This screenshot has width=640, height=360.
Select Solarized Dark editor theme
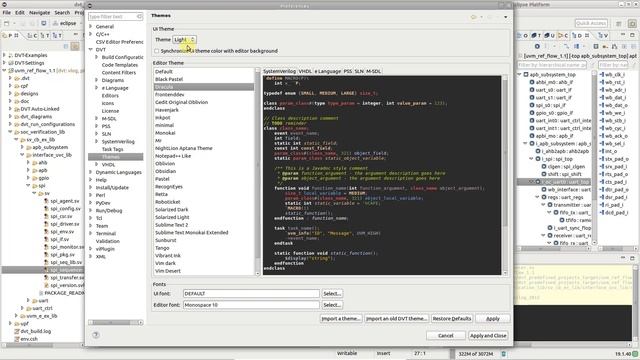[172, 209]
